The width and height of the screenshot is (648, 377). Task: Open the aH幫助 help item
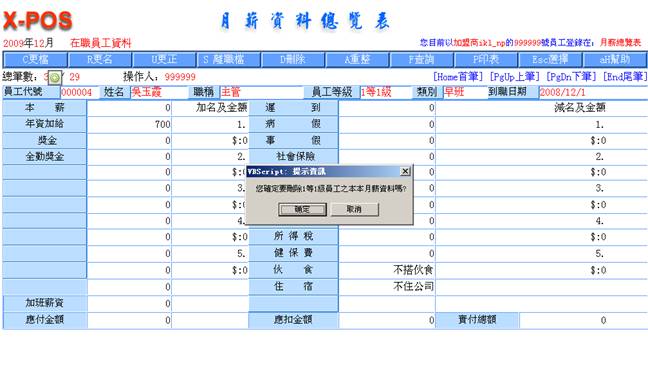point(615,60)
